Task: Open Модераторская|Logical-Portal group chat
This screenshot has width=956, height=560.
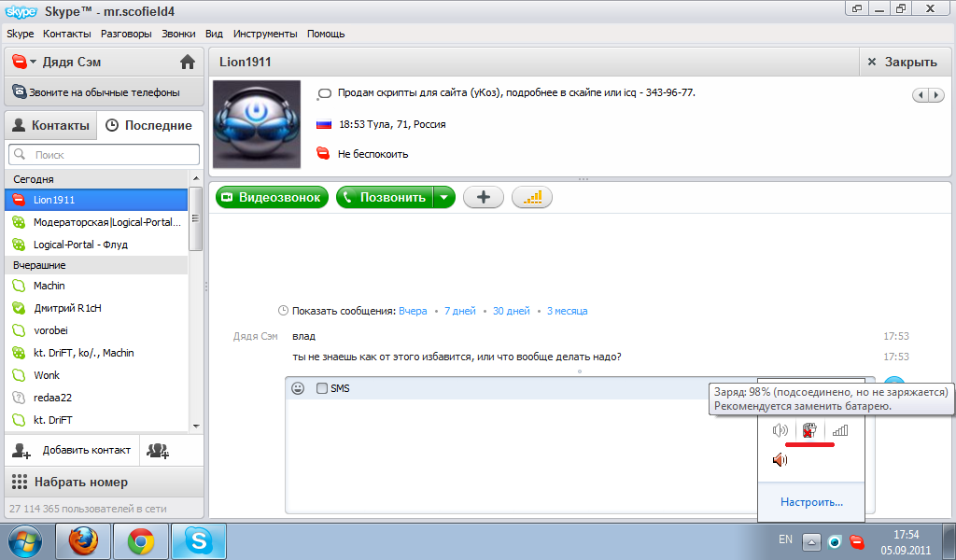Action: [96, 222]
